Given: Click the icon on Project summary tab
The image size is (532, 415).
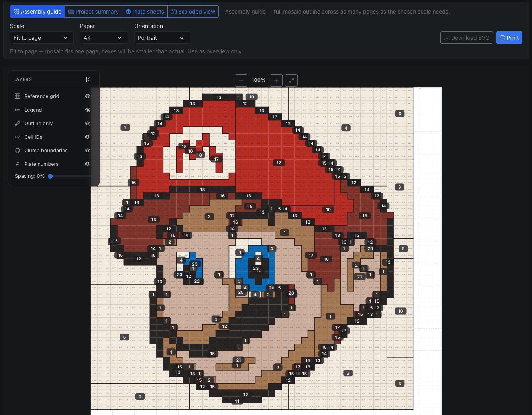Looking at the screenshot, I should [71, 12].
